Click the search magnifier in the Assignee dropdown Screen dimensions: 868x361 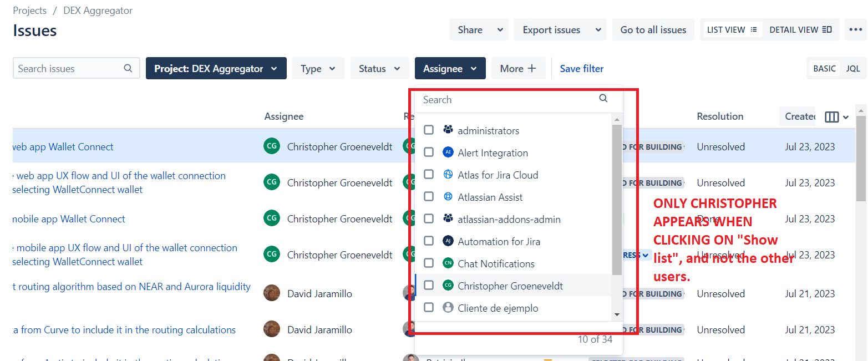point(603,98)
